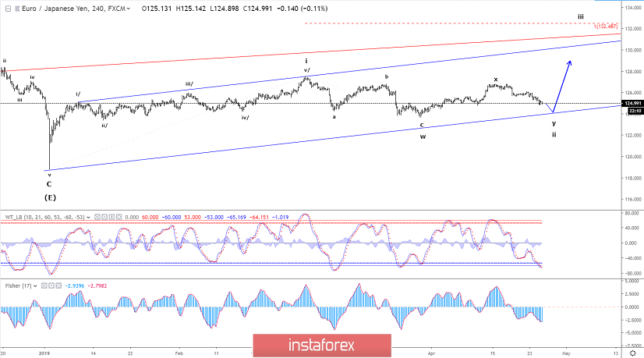Image resolution: width=644 pixels, height=358 pixels.
Task: Toggle visibility of the Fisher indicator
Action: 44,285
